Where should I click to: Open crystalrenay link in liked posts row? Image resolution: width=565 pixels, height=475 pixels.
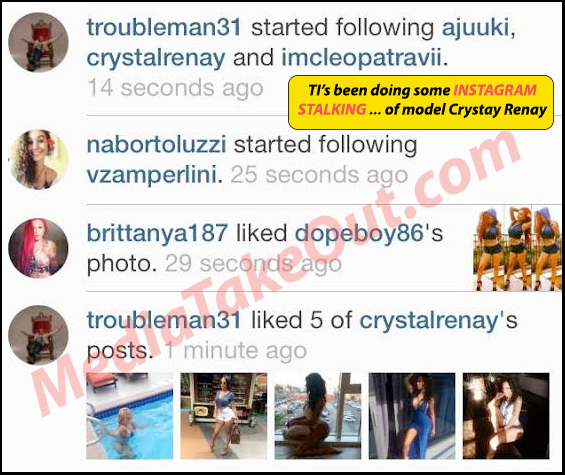click(x=429, y=321)
